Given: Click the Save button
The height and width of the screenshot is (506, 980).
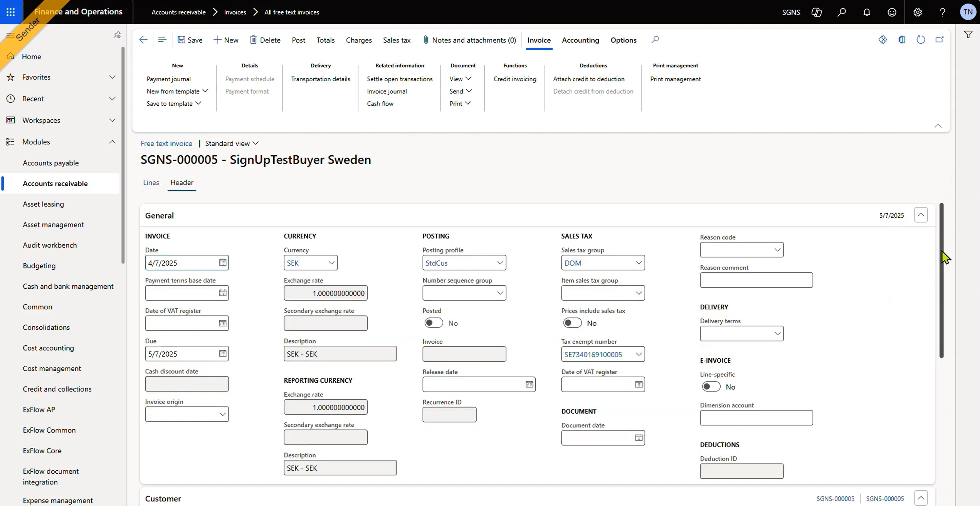Looking at the screenshot, I should (190, 40).
